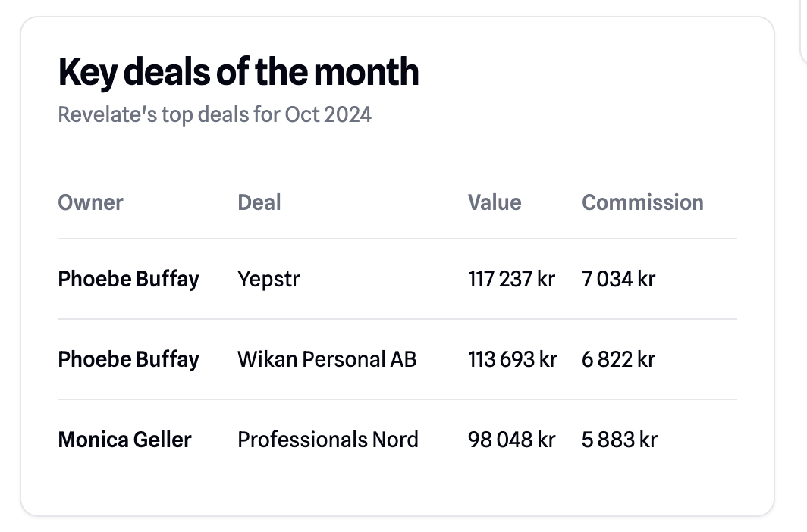Click Oct 2024 in the subtitle
Screen dimensions: 807x532
[328, 115]
